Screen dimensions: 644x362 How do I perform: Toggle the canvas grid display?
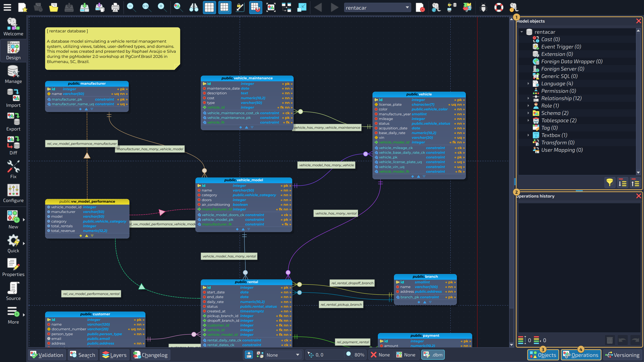click(x=209, y=8)
